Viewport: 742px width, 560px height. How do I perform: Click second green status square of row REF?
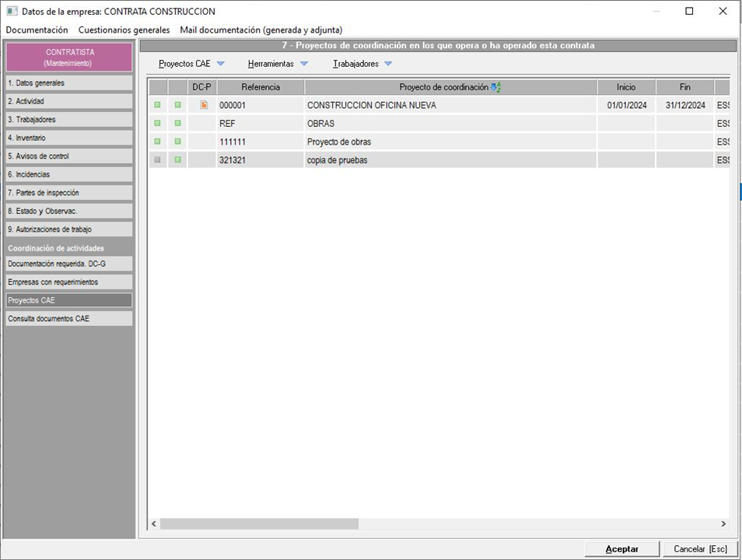coord(177,124)
